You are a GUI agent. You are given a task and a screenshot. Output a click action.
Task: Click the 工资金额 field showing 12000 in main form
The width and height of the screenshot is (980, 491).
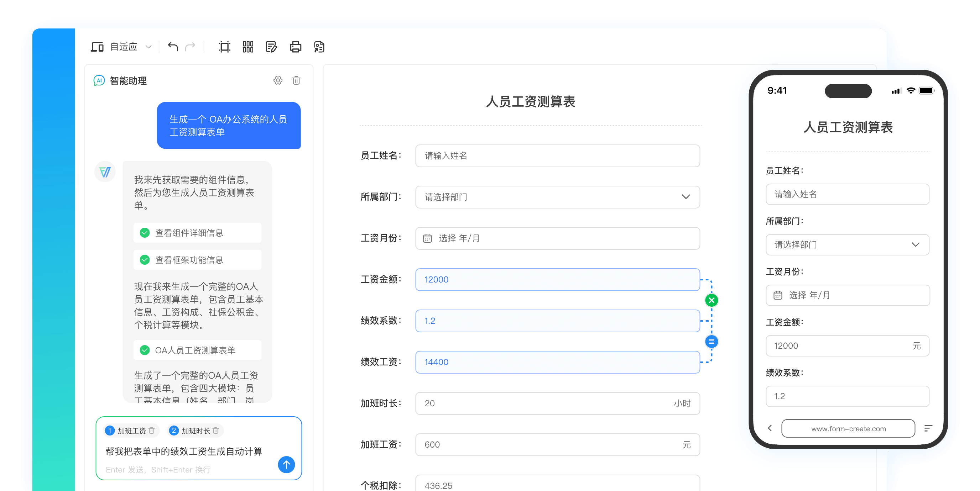coord(557,279)
